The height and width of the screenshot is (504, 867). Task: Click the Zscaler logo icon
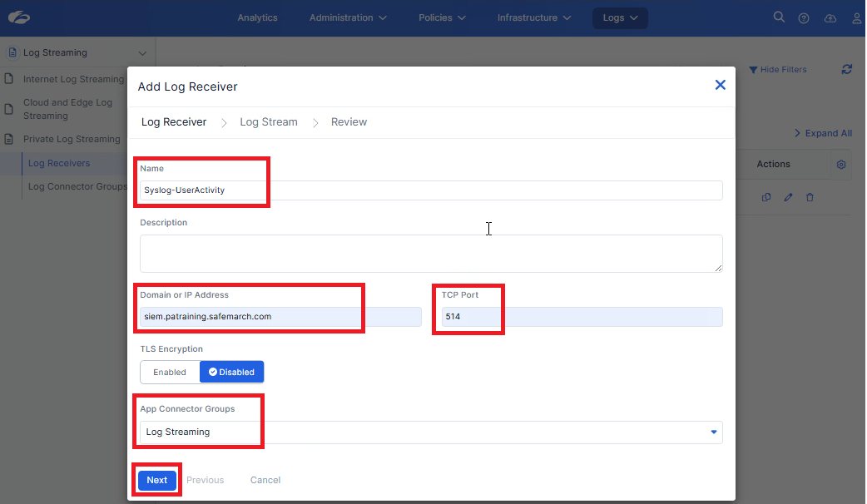(x=19, y=17)
